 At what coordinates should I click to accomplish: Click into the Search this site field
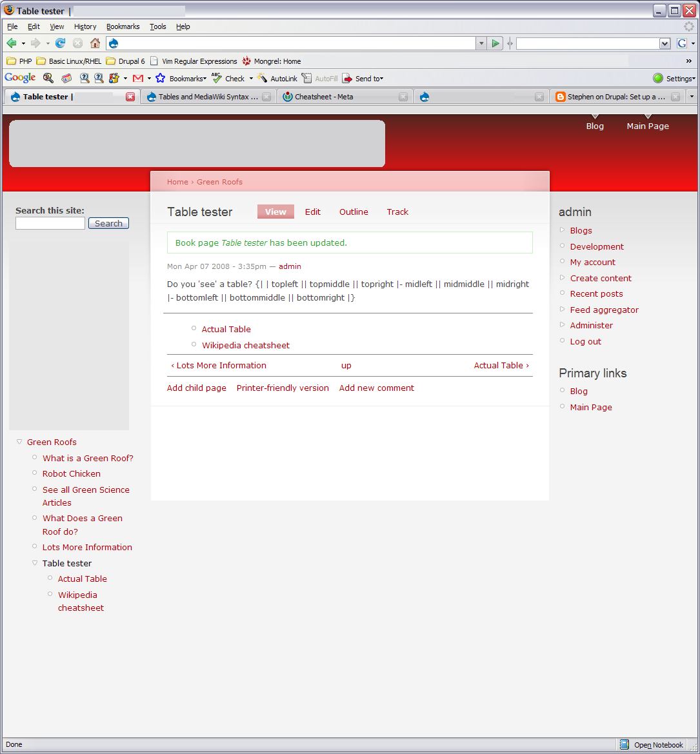50,223
